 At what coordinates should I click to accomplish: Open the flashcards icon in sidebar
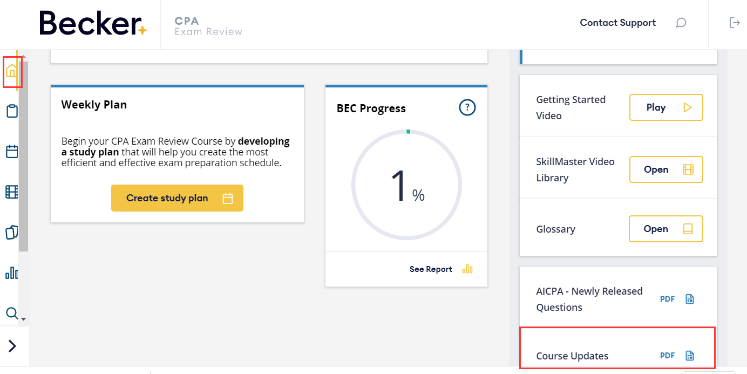coord(11,232)
